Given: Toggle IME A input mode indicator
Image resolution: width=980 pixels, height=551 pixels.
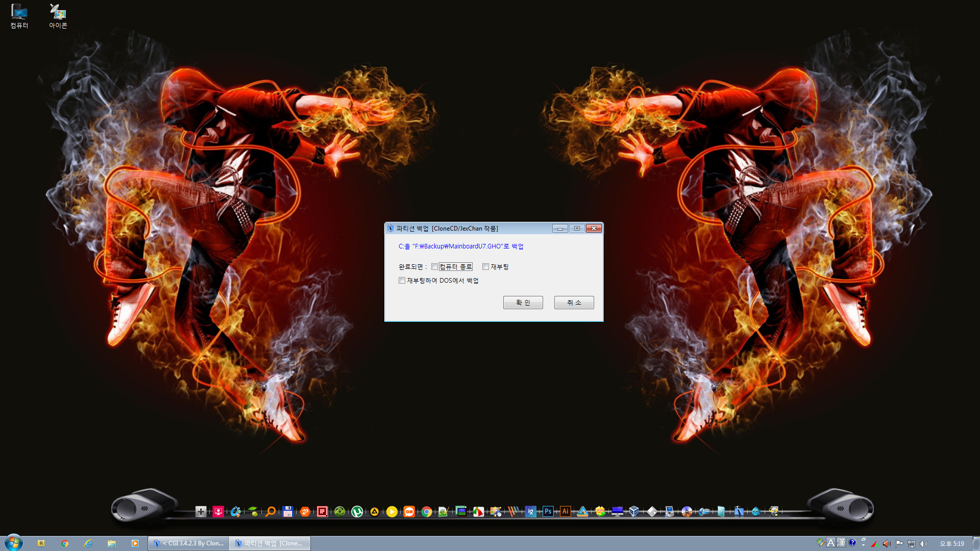Looking at the screenshot, I should [x=831, y=543].
